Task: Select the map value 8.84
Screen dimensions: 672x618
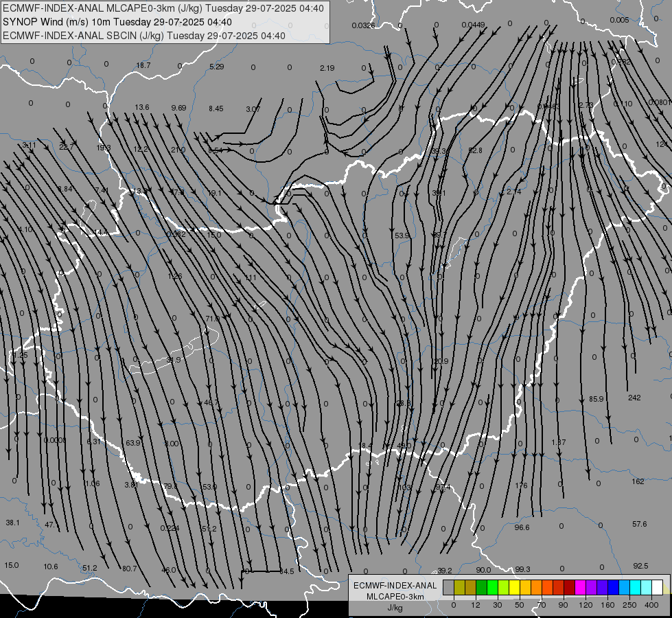Action: pos(65,189)
